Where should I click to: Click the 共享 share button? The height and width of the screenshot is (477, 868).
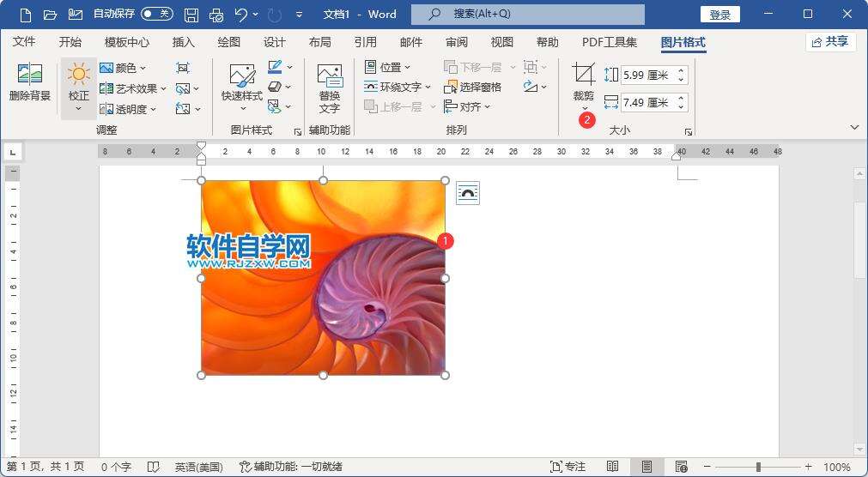click(831, 41)
